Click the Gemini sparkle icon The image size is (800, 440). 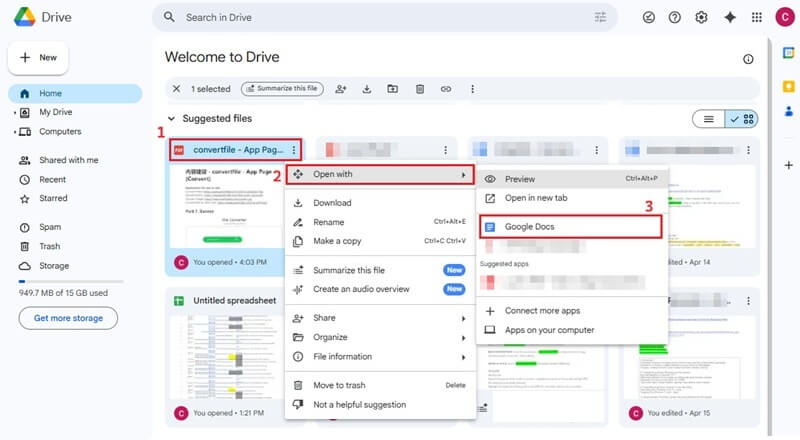[x=730, y=17]
